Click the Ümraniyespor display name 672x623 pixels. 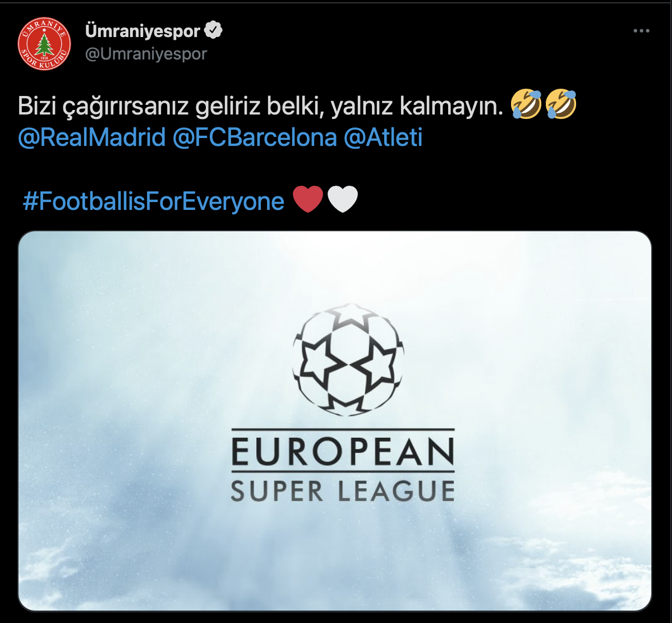142,31
